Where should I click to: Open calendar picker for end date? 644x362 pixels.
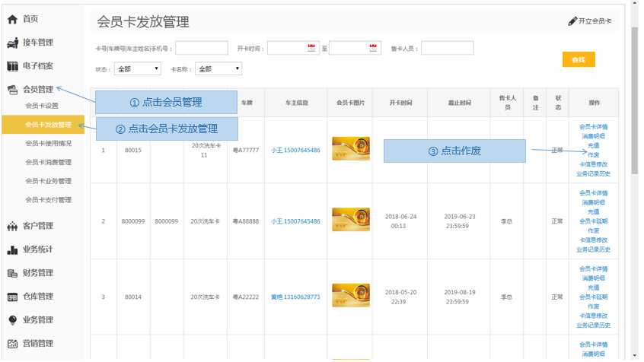(373, 48)
